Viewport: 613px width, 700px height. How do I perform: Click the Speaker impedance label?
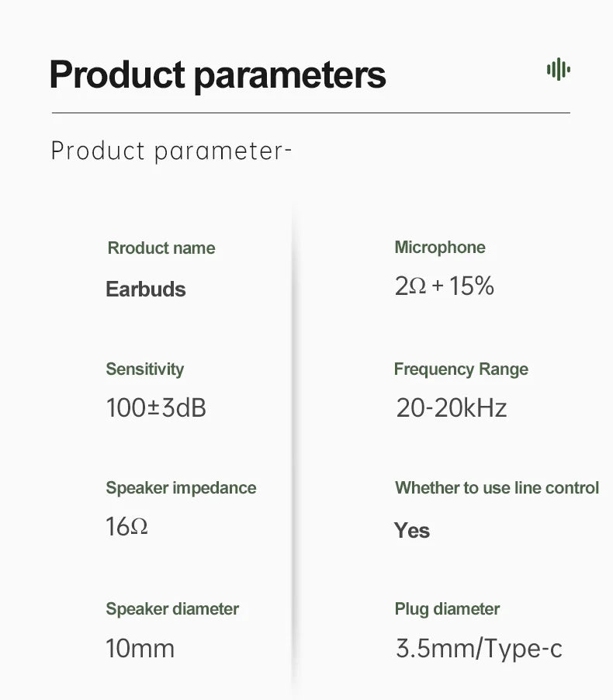pyautogui.click(x=181, y=488)
